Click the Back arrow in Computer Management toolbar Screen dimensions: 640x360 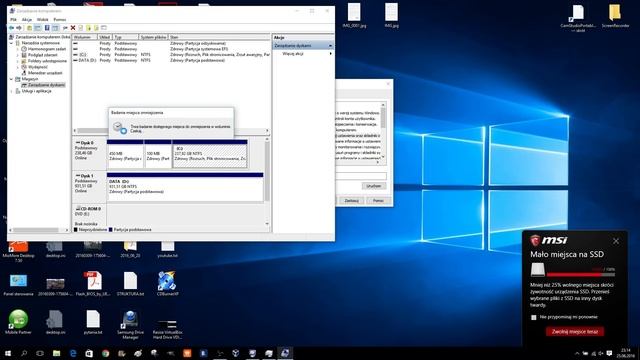coord(11,28)
